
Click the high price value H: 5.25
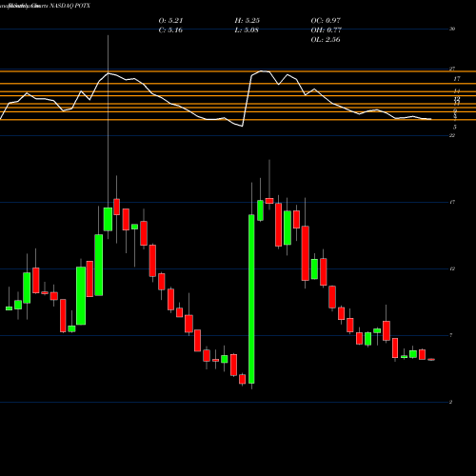click(x=248, y=21)
